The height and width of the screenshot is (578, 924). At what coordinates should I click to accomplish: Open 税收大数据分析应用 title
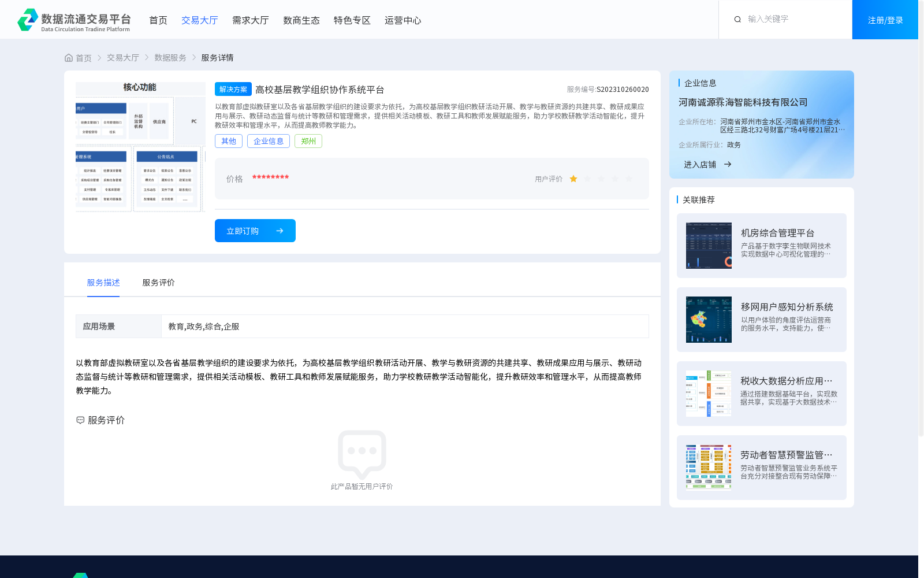point(787,381)
